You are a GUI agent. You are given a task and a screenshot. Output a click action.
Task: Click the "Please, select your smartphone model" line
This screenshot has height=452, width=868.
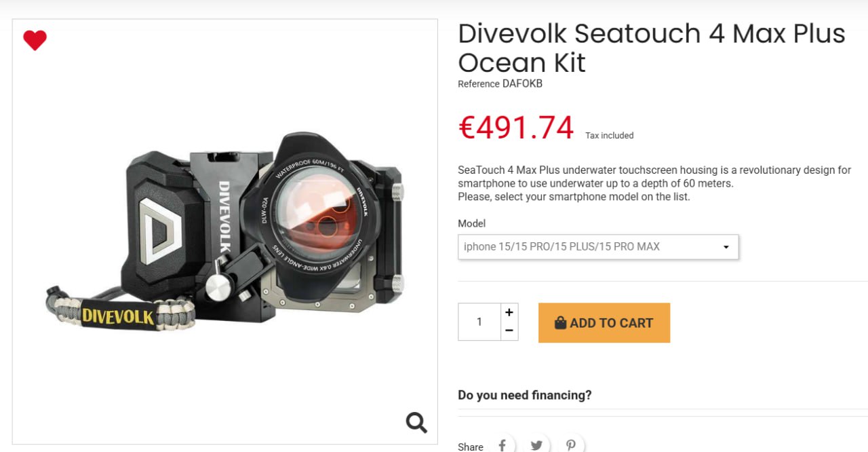point(574,197)
